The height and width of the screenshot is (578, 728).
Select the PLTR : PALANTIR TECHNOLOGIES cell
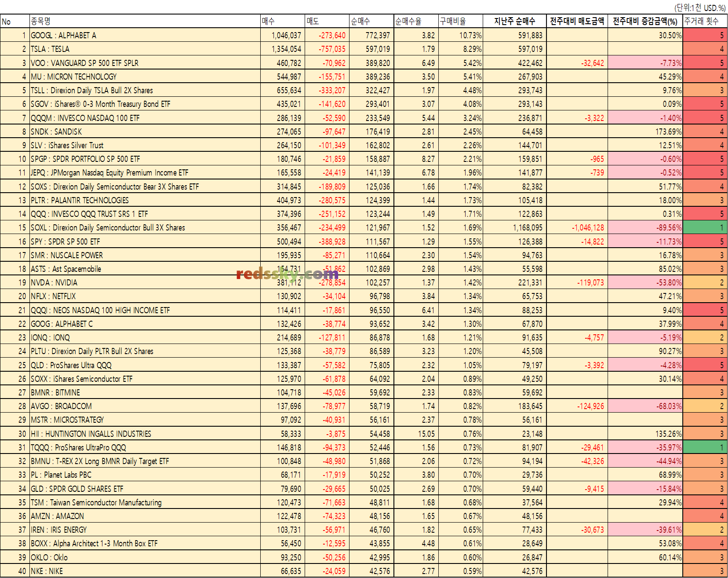(145, 200)
